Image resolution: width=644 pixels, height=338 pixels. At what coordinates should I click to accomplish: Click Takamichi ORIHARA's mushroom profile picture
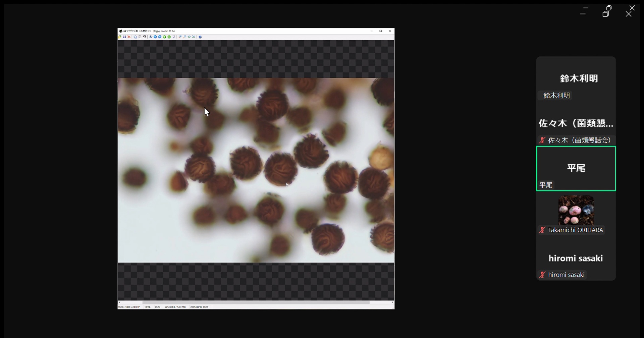pos(576,210)
